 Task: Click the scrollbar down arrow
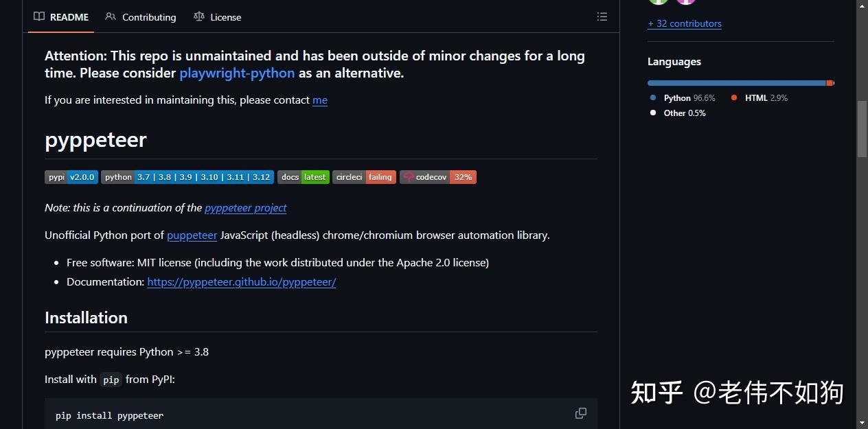[862, 423]
